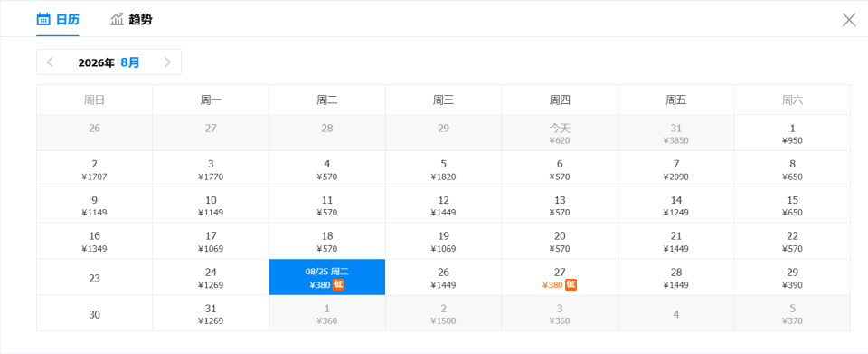Image resolution: width=868 pixels, height=354 pixels.
Task: Choose August 16 priced ¥1349
Action: (95, 241)
